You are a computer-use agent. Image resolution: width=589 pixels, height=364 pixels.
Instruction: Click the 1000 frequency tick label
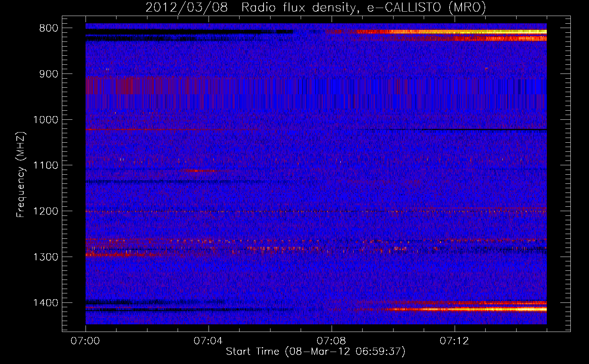pos(46,120)
